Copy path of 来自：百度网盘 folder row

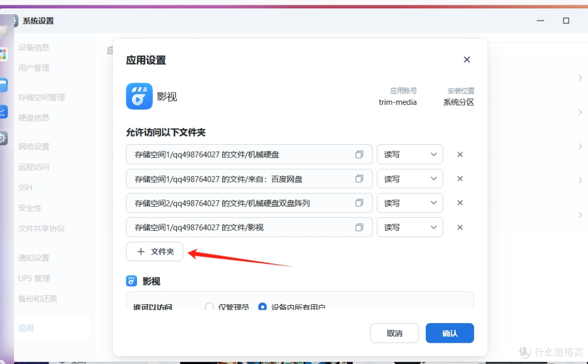[359, 179]
